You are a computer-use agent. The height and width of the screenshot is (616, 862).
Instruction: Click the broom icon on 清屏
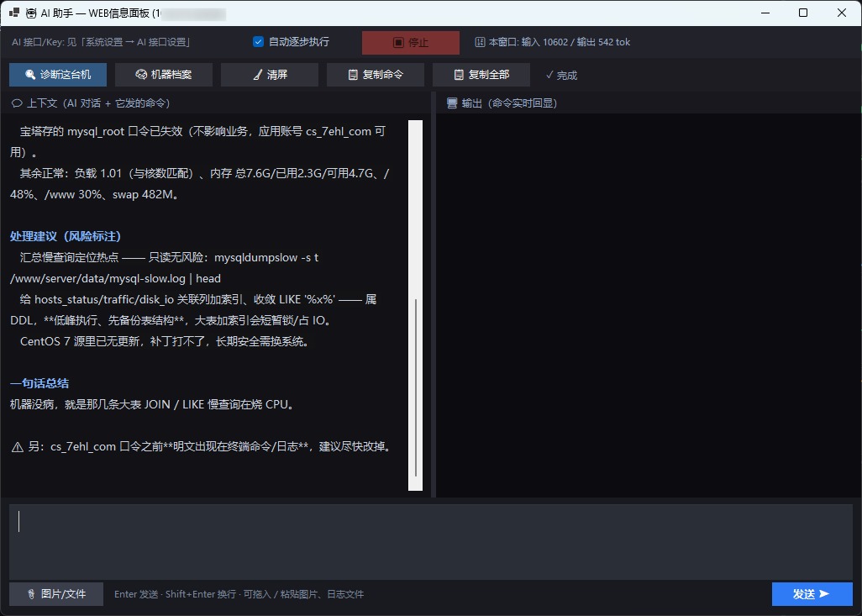258,75
